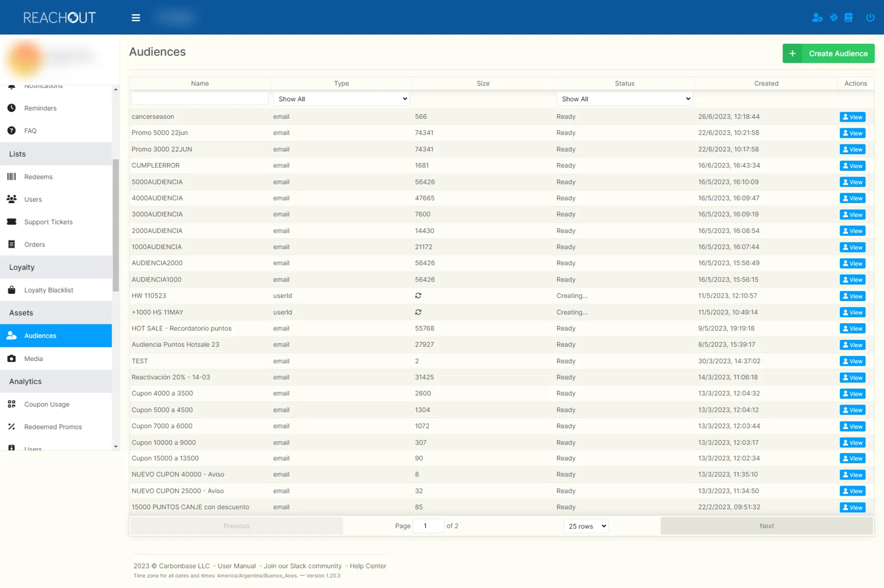Screen dimensions: 884x588
Task: Open Support Tickets in the sidebar
Action: point(56,222)
